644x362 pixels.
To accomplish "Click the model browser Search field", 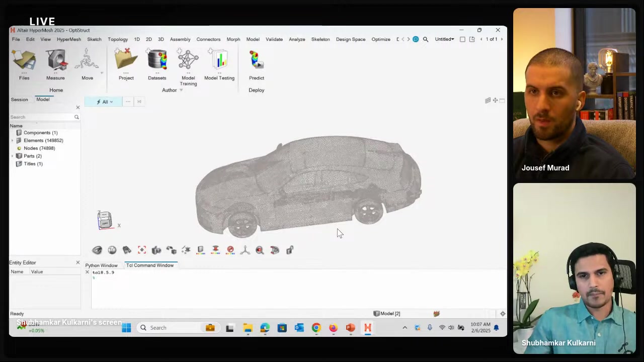I will coord(41,117).
